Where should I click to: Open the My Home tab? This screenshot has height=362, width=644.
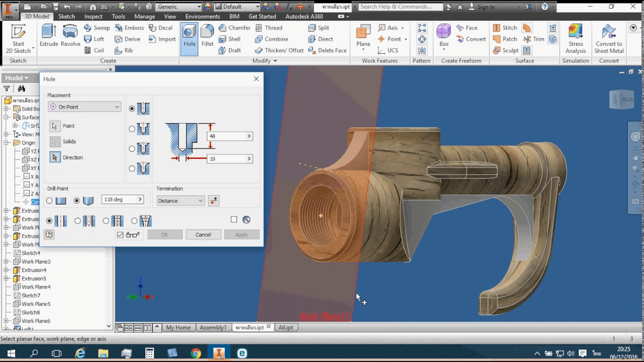[178, 328]
